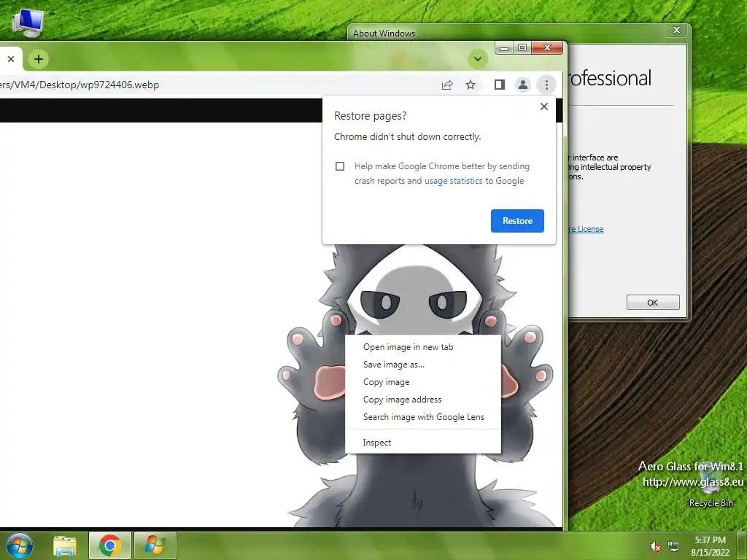The image size is (747, 560).
Task: Toggle the Chrome side panel icon
Action: pos(499,85)
